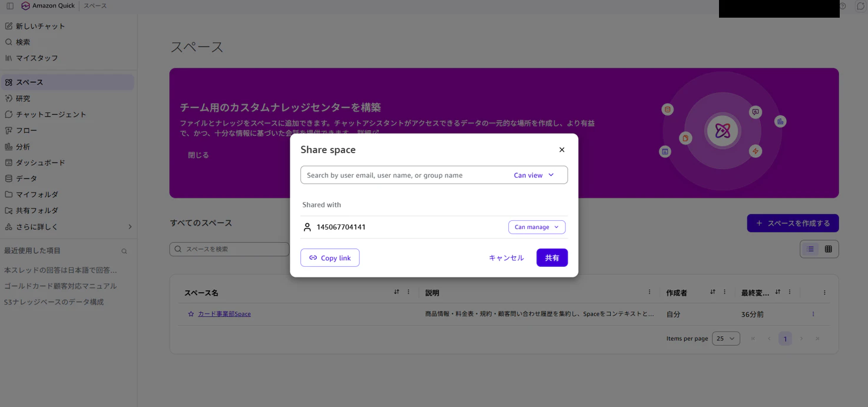Star the カード事業部Space row
This screenshot has height=407, width=868.
[191, 314]
